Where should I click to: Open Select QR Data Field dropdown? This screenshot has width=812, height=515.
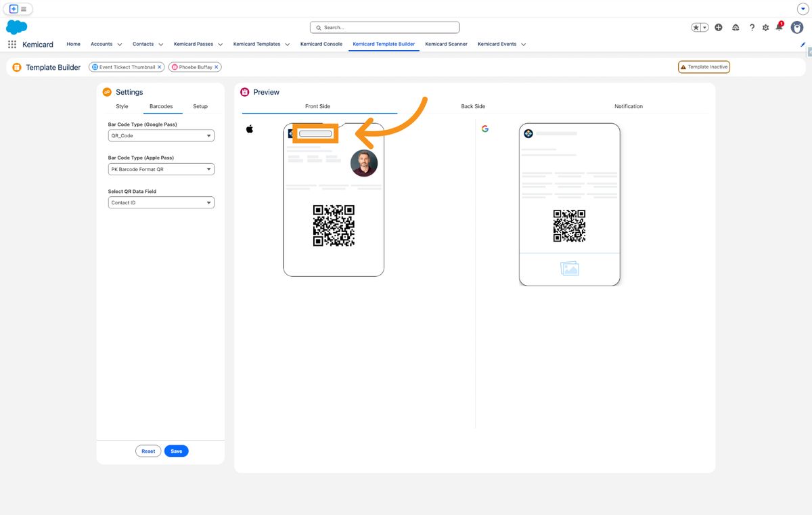pos(161,202)
